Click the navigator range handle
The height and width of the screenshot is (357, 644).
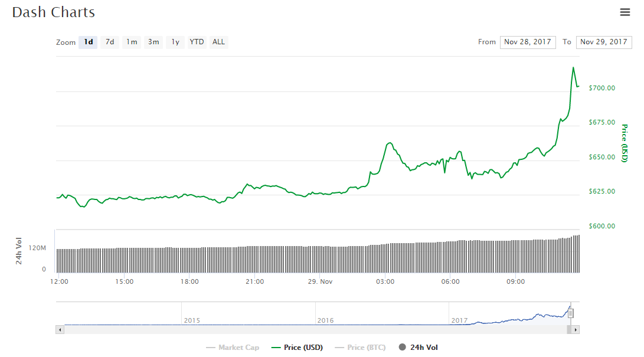(570, 313)
